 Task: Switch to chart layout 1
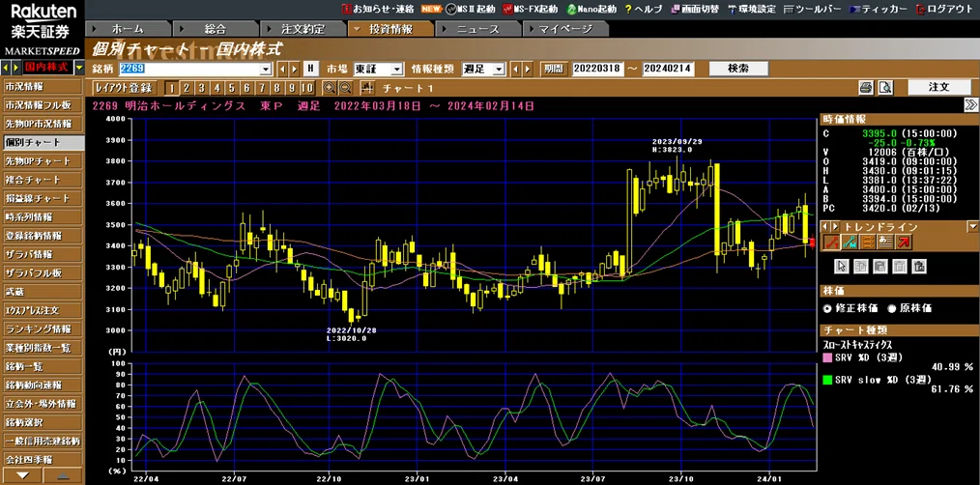click(x=172, y=88)
